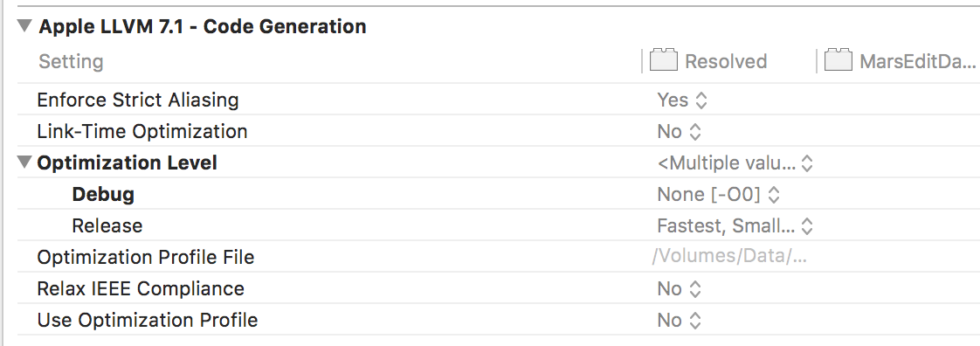Click the MarsEditDa... target column icon
The image size is (980, 346).
839,60
